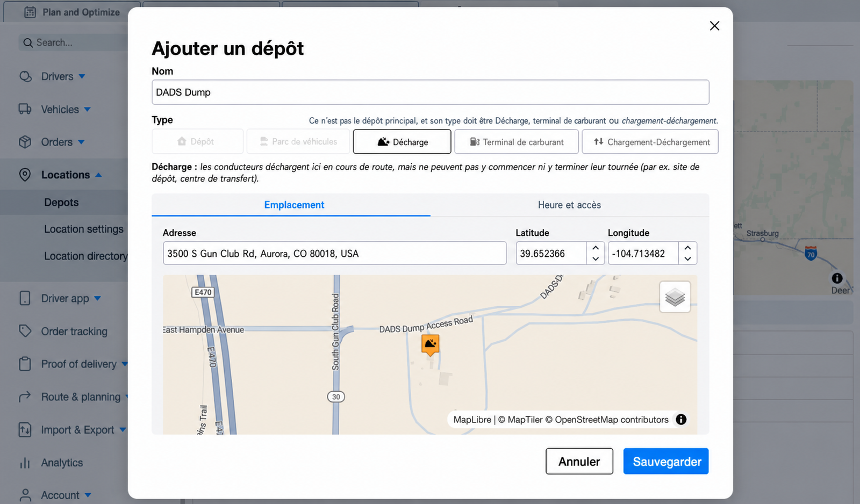Screen dimensions: 860x504
Task: Select Chargement-Déchargement type
Action: tap(650, 142)
